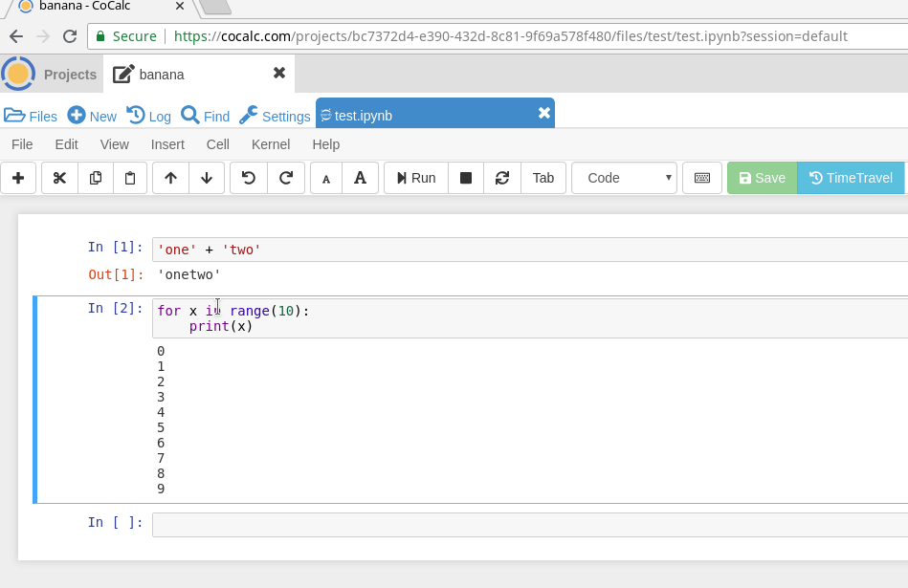Stop the kernel with the square icon
908x588 pixels.
click(466, 178)
